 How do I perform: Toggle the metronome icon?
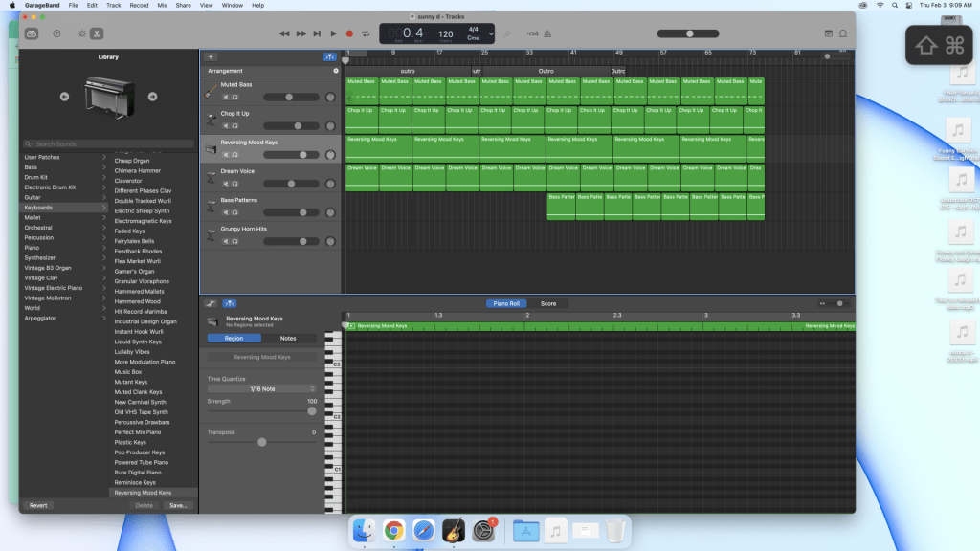547,33
